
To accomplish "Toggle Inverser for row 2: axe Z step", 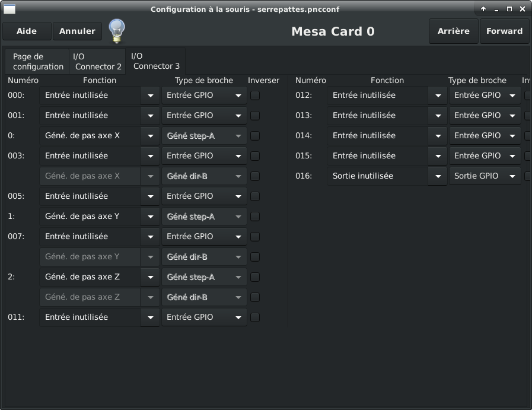I will (x=255, y=277).
